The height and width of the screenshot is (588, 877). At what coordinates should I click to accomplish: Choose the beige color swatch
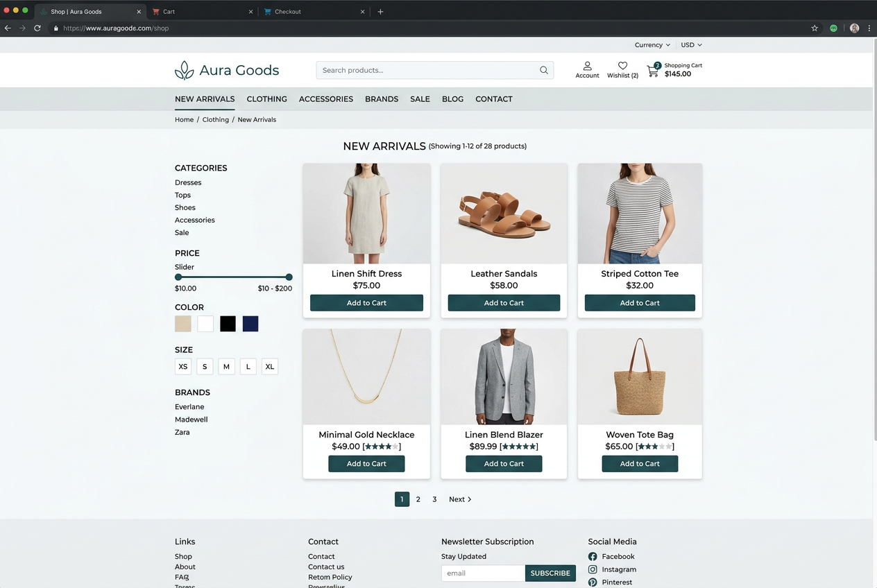[x=183, y=324]
